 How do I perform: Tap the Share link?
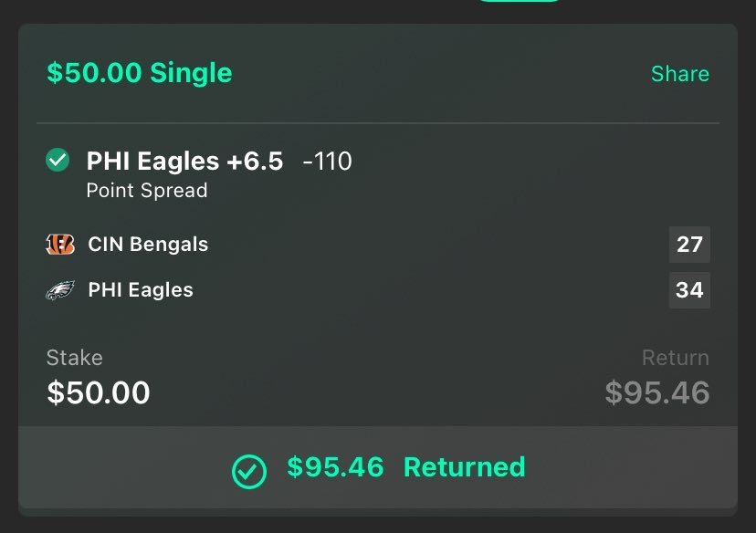click(680, 74)
